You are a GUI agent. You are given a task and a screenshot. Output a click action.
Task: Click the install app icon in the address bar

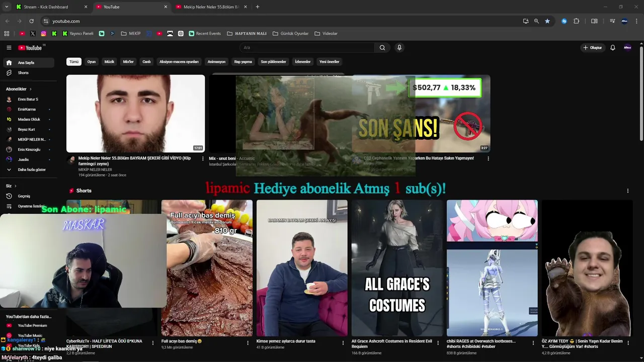coord(526,21)
